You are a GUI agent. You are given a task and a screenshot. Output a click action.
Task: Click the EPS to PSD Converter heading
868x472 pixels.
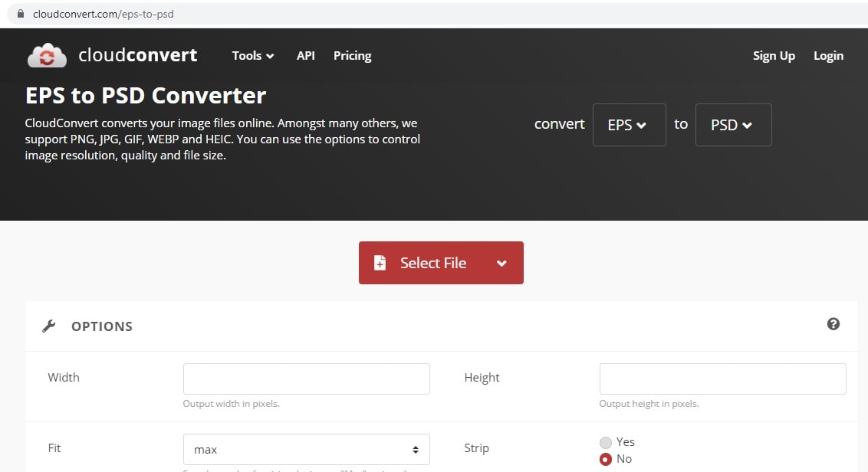coord(146,96)
